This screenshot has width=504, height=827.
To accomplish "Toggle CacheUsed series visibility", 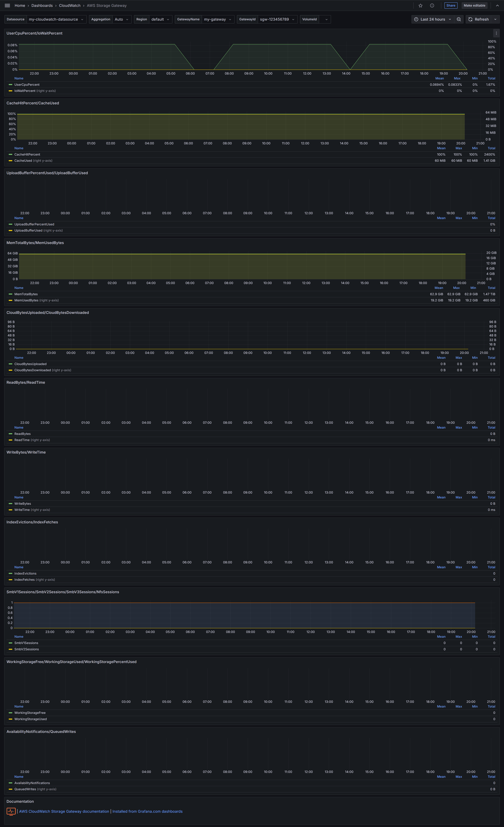I will 23,161.
